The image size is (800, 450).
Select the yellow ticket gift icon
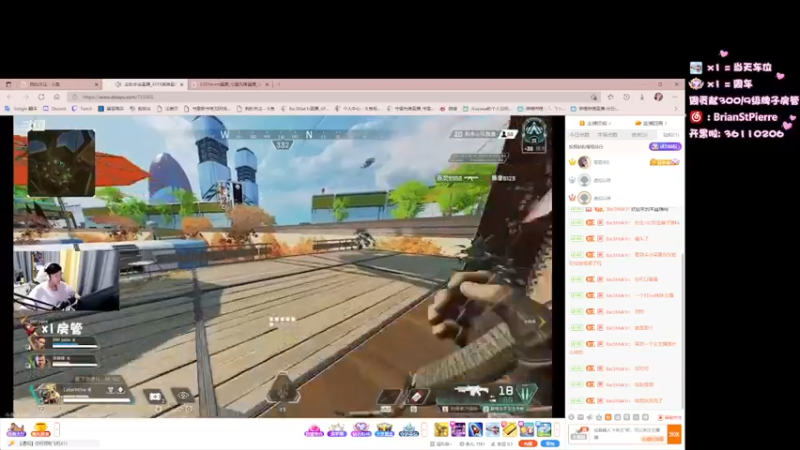pyautogui.click(x=509, y=430)
